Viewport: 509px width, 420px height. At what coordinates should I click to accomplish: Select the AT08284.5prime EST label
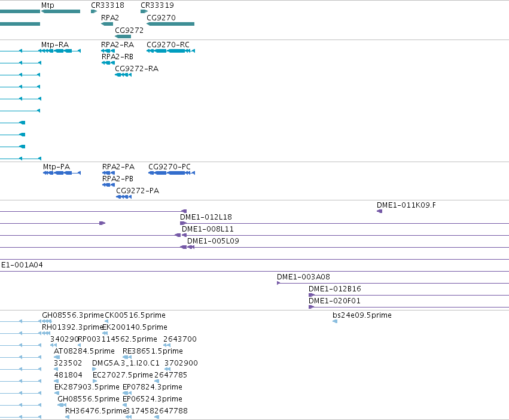point(84,351)
